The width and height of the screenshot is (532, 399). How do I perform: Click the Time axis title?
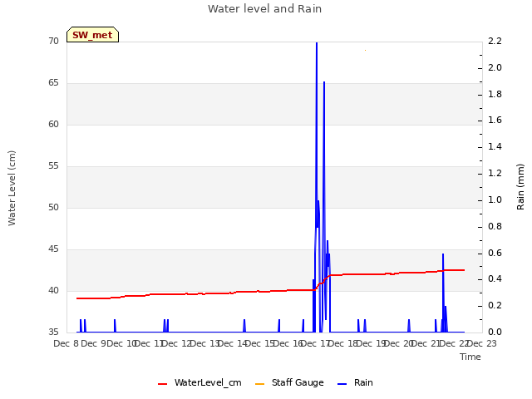(x=470, y=357)
